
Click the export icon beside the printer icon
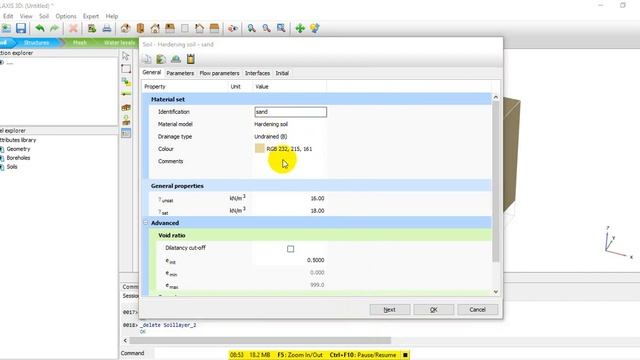point(92,28)
